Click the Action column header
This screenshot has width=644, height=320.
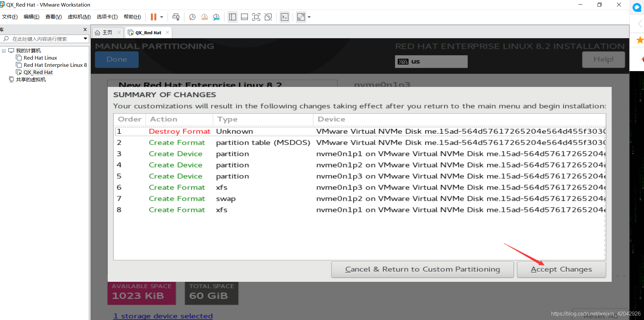tap(179, 119)
